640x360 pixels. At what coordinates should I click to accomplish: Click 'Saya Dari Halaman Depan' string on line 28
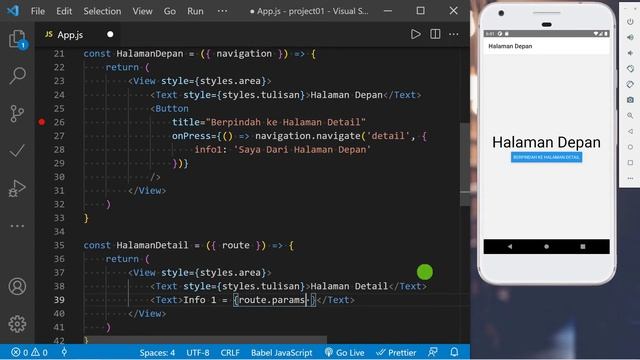click(x=302, y=149)
